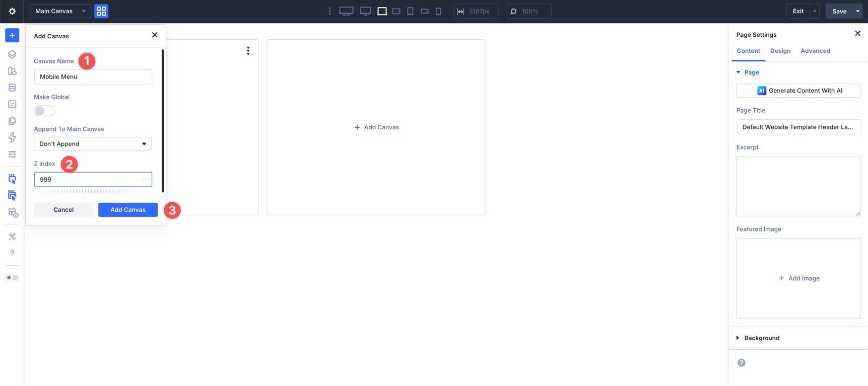Switch to phone landscape view
Screen dimensions: 868x386
pyautogui.click(x=425, y=11)
